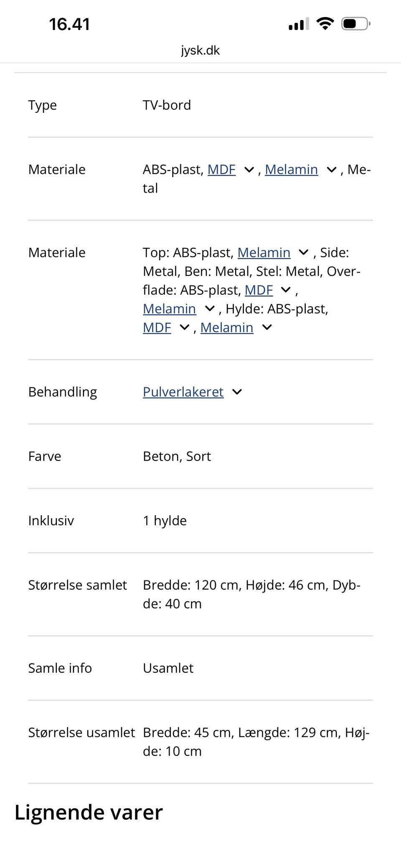Open the MDF link in the first Materiale row
The width and height of the screenshot is (401, 868).
(221, 170)
